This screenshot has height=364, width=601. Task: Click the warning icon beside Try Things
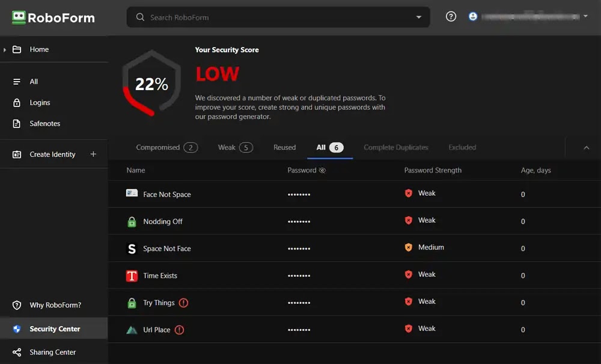[x=183, y=303]
